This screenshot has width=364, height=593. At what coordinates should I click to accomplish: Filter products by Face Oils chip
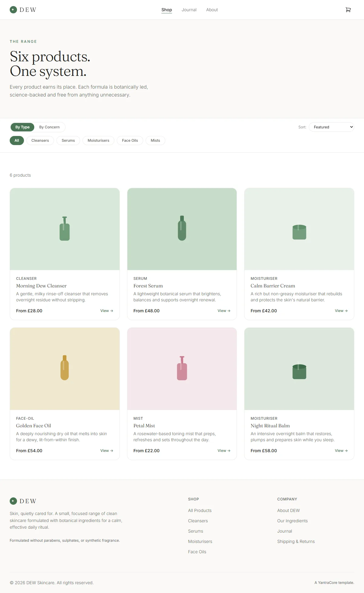(x=130, y=141)
